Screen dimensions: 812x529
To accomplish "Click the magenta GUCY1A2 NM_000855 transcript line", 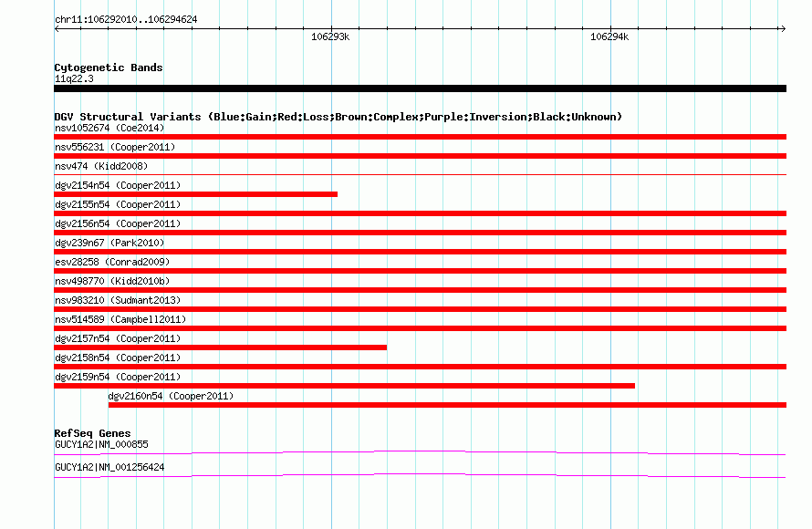I will [x=420, y=453].
